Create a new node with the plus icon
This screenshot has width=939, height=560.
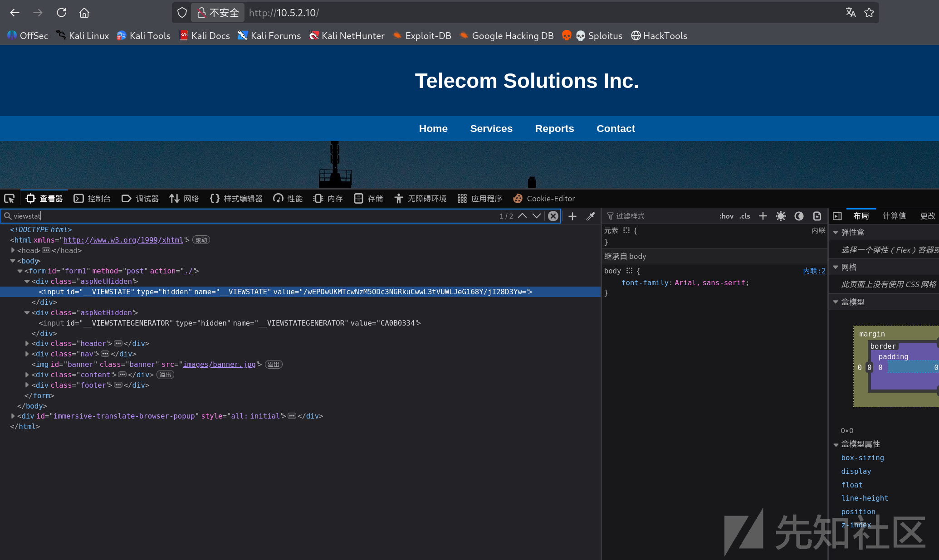coord(572,216)
